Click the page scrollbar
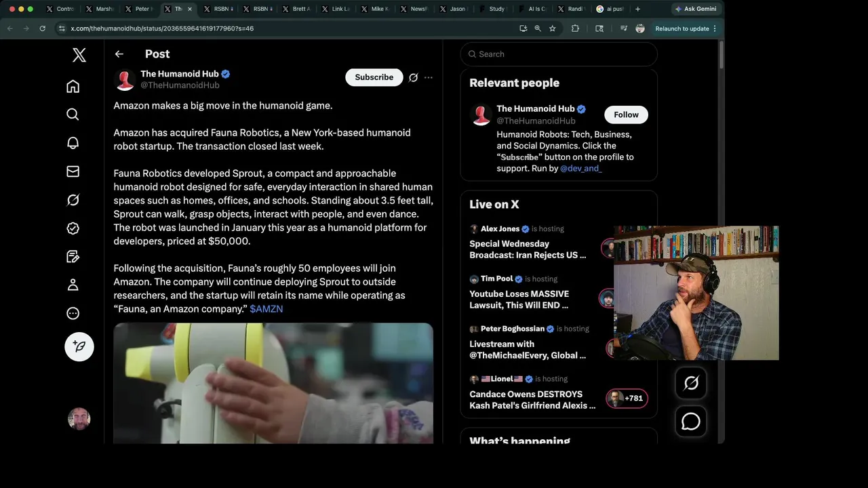This screenshot has height=488, width=868. pos(722,54)
